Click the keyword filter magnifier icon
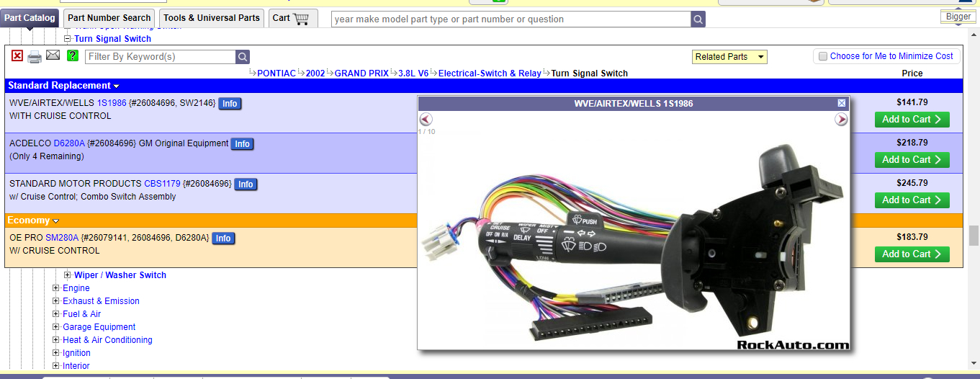This screenshot has width=980, height=379. point(243,57)
